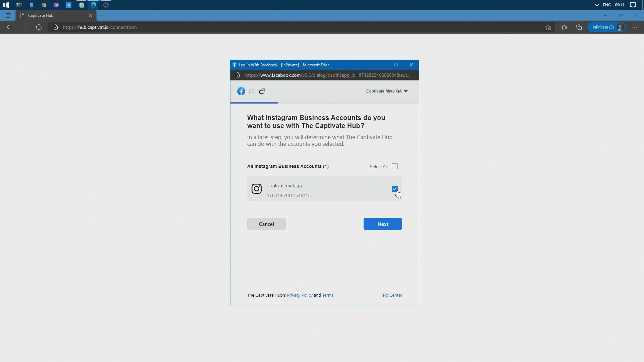Uncheck the captivatemetaqa account checkbox

[x=394, y=189]
